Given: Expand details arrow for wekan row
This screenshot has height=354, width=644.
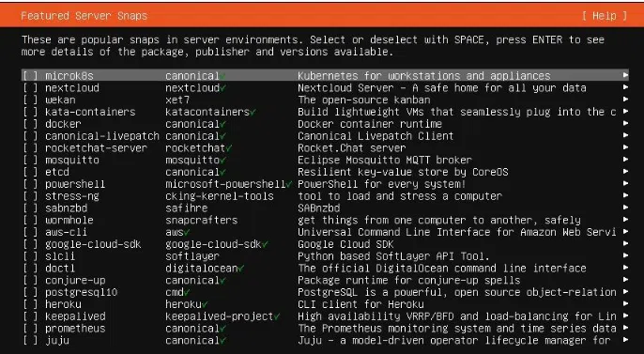Looking at the screenshot, I should (625, 100).
